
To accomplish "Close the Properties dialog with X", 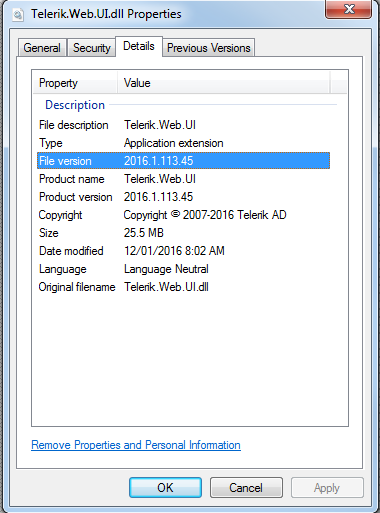I will [x=349, y=9].
